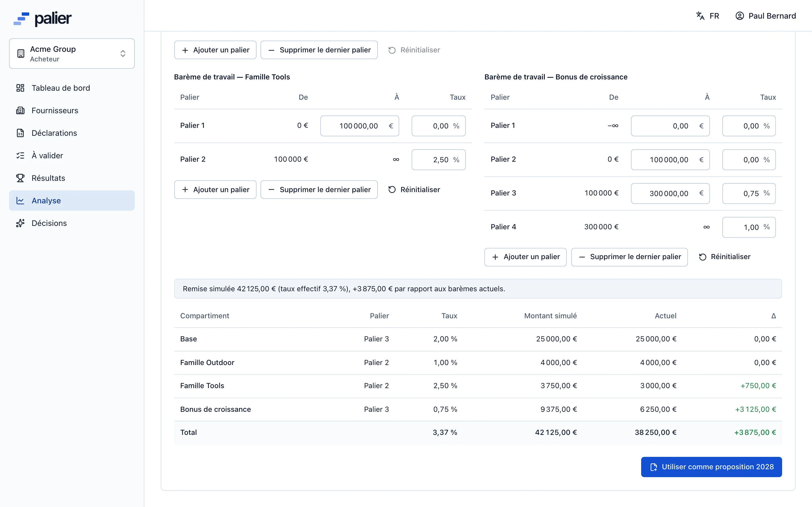The image size is (812, 507).
Task: Edit Bonus Palier 3 upper bound 300 000,00
Action: click(x=670, y=194)
